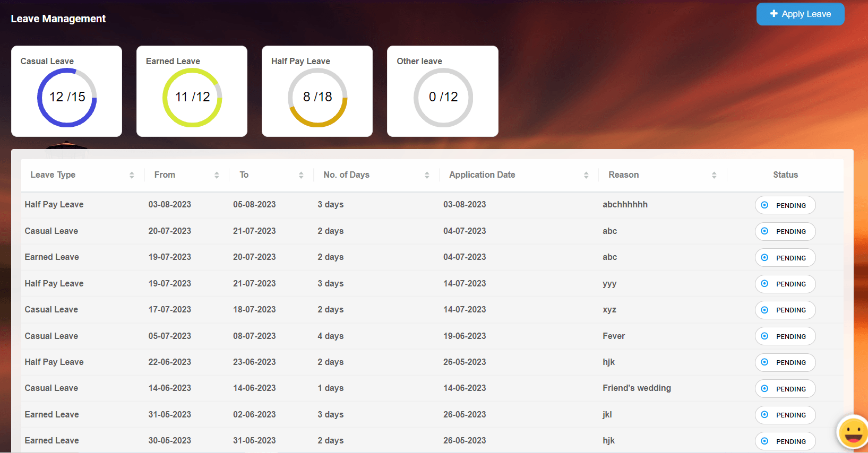Click the Casual Leave 12/15 progress ring
The height and width of the screenshot is (453, 868).
pyautogui.click(x=67, y=97)
